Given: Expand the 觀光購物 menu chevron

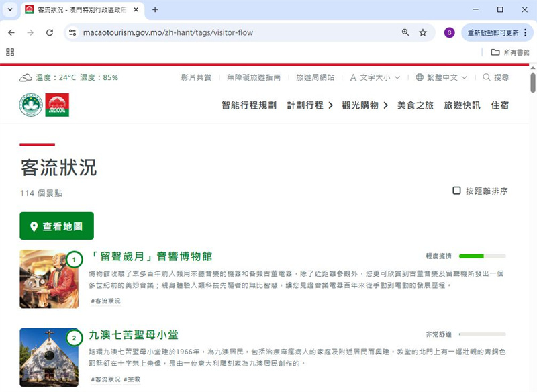Looking at the screenshot, I should tap(385, 106).
